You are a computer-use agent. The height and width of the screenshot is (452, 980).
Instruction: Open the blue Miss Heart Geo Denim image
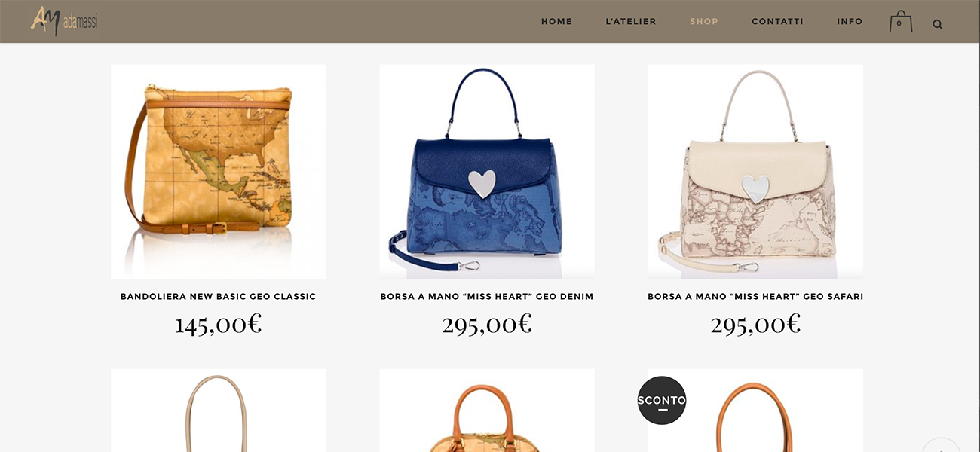487,172
